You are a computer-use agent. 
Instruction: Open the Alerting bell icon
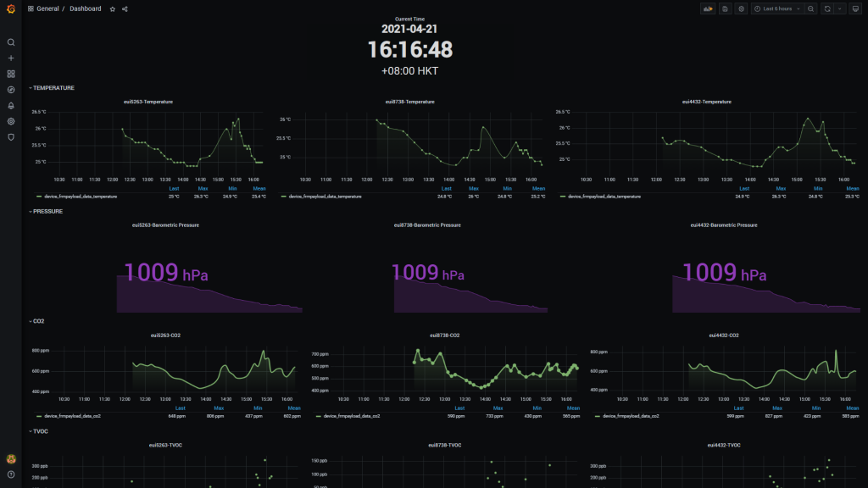[x=11, y=106]
